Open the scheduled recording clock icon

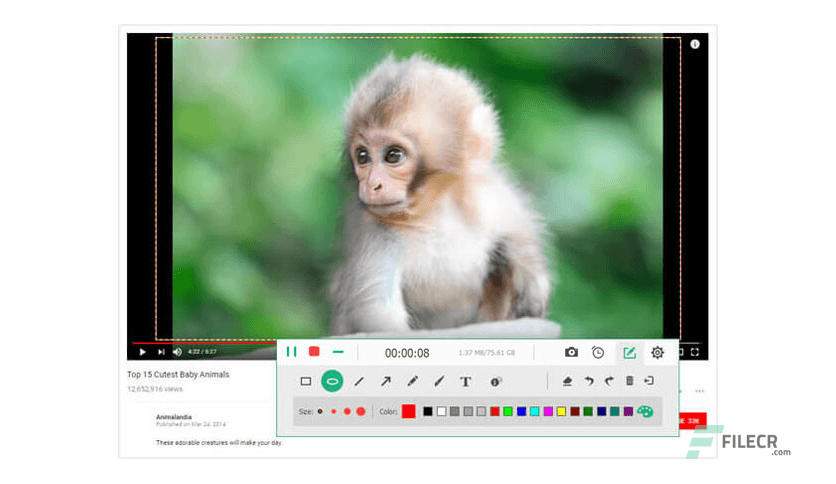tap(598, 352)
